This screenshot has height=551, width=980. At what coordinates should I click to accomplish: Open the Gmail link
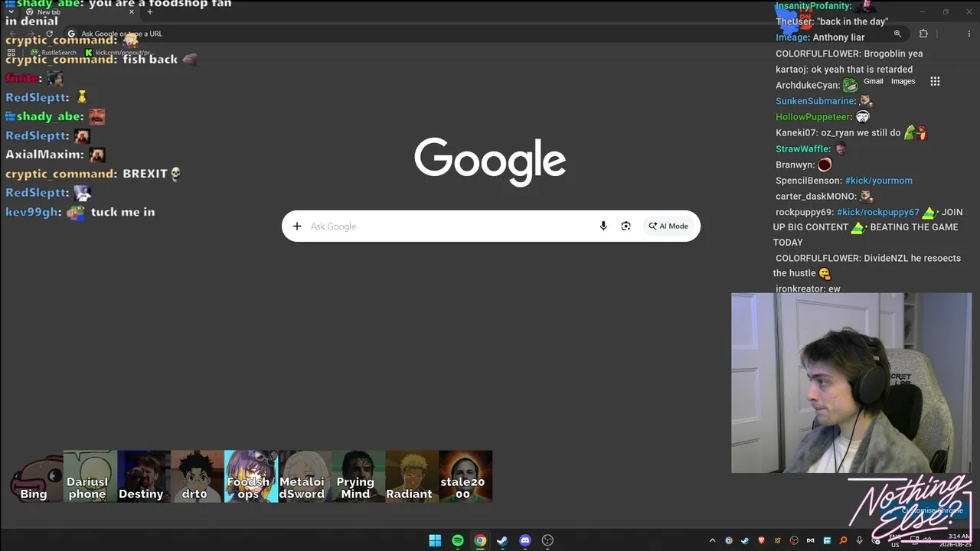pyautogui.click(x=874, y=81)
